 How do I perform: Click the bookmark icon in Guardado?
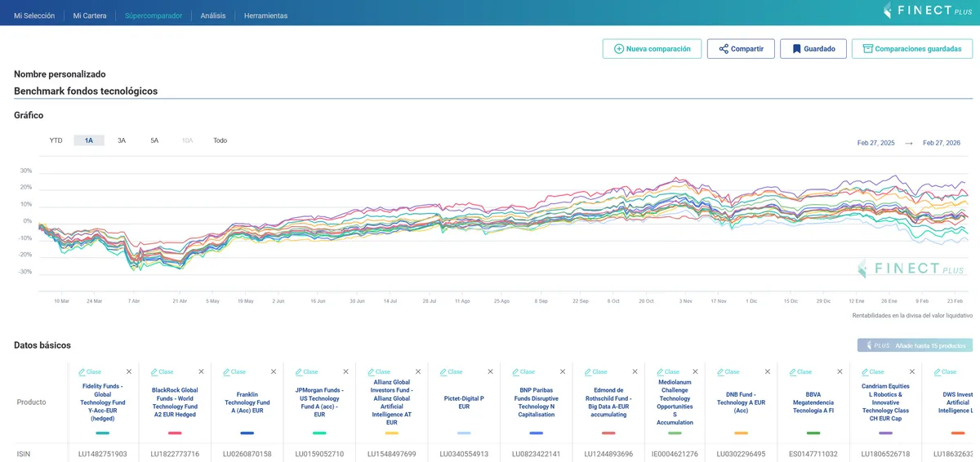pos(796,49)
